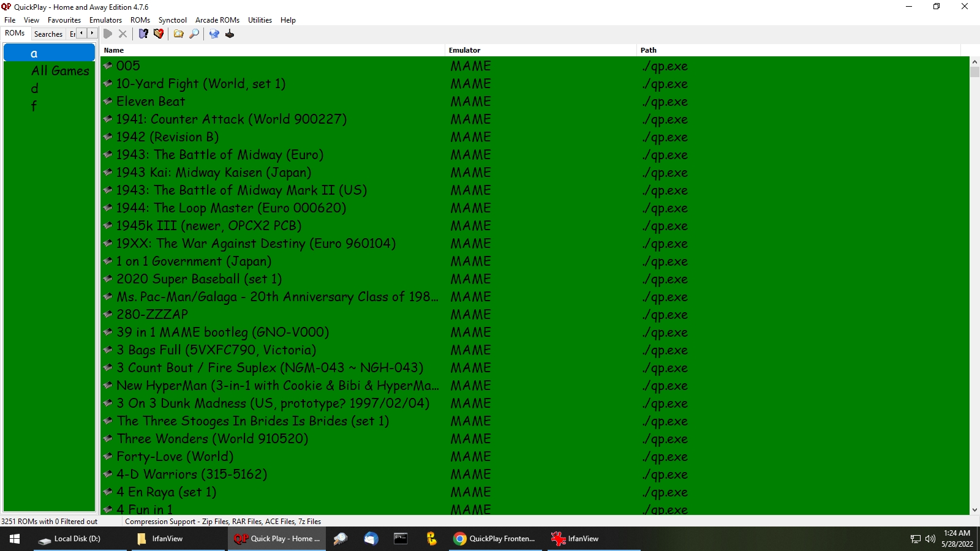Click the scrollbar up arrow
This screenshot has height=551, width=980.
pos(974,62)
